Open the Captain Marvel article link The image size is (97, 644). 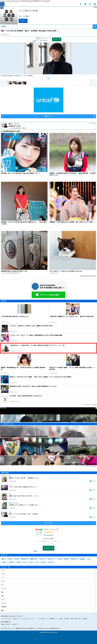coord(37,345)
